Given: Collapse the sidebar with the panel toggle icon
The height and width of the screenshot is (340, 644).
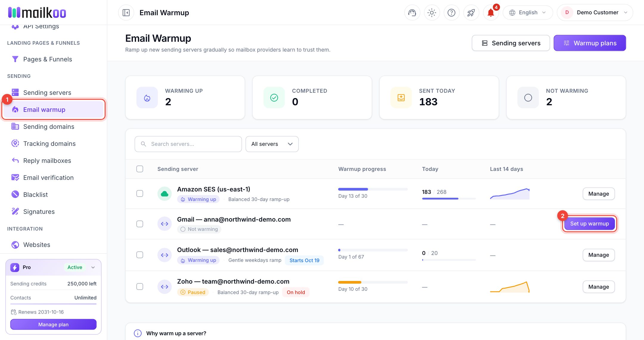Looking at the screenshot, I should click(126, 13).
